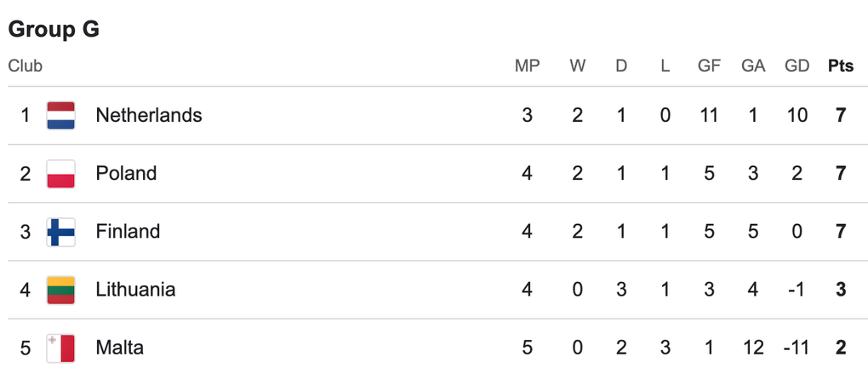
Task: Click the GA column header
Action: click(753, 66)
